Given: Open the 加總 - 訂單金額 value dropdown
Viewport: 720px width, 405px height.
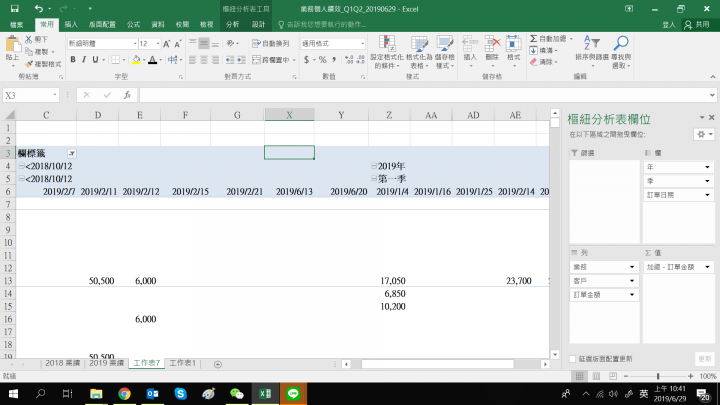Looking at the screenshot, I should coord(707,267).
